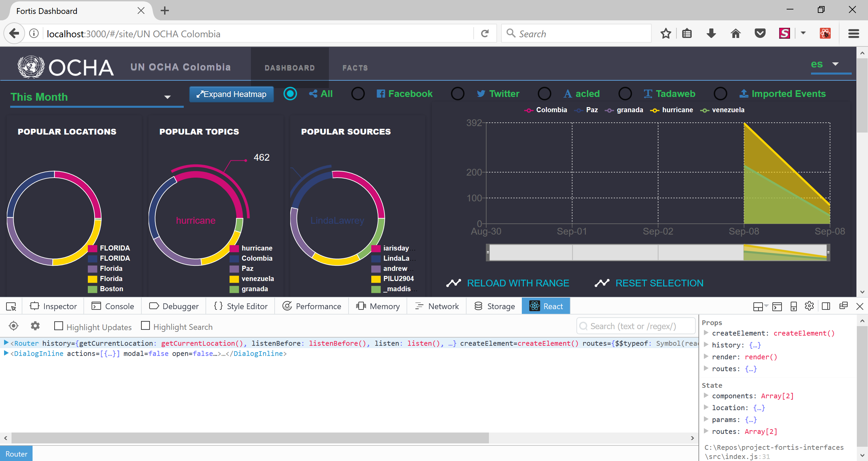Viewport: 868px width, 461px height.
Task: Click the element picker icon in devtools
Action: coord(11,306)
